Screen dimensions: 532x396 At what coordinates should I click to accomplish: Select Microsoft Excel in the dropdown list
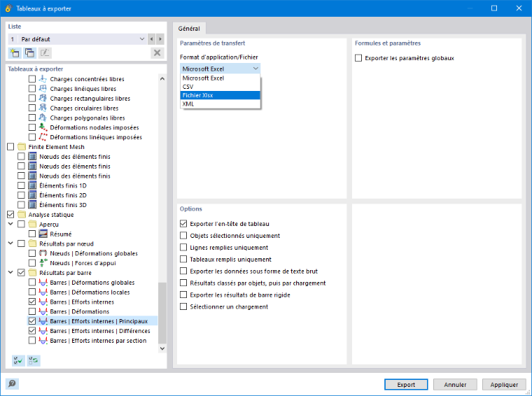(x=220, y=78)
